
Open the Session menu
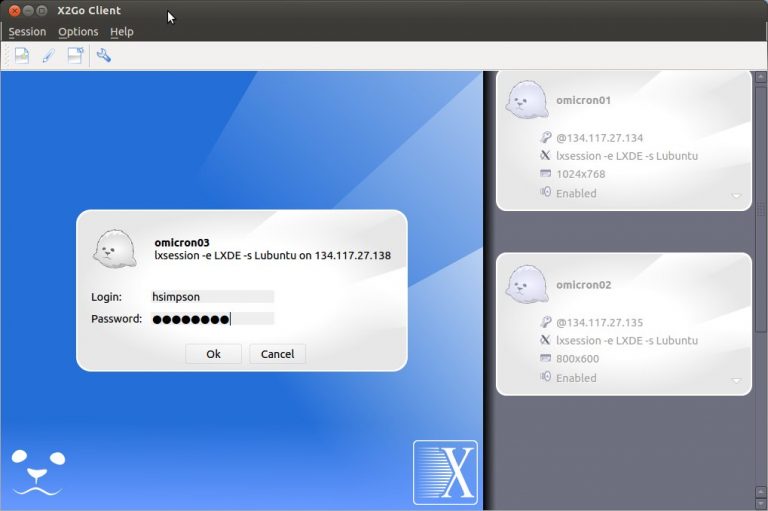27,32
